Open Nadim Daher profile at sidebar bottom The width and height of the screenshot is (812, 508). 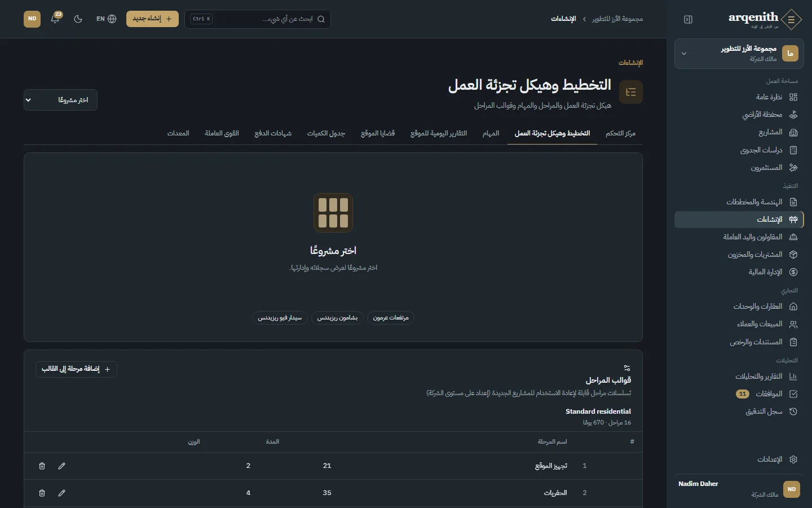pos(739,489)
